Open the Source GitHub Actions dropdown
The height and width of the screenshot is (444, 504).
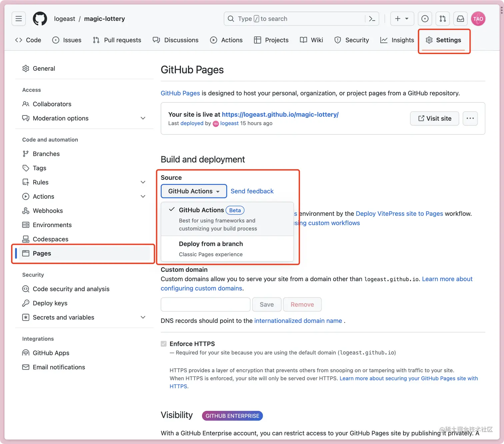[x=194, y=191]
